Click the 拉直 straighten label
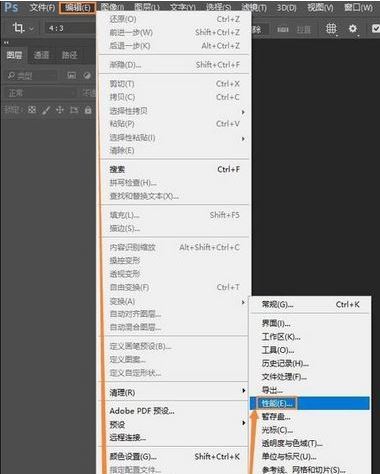The height and width of the screenshot is (474, 380). coord(304,30)
